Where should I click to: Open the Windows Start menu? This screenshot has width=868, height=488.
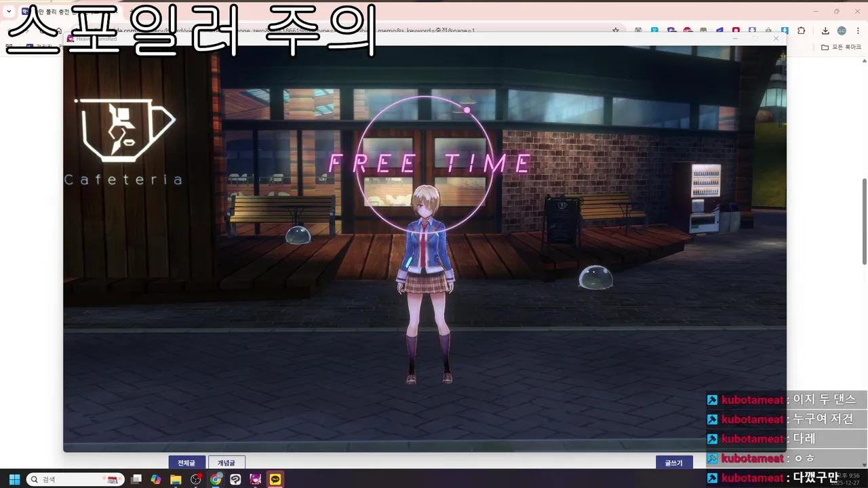[x=14, y=479]
